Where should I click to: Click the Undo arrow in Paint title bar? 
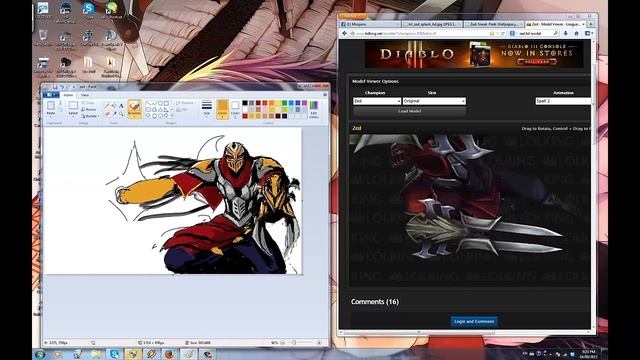pos(62,87)
